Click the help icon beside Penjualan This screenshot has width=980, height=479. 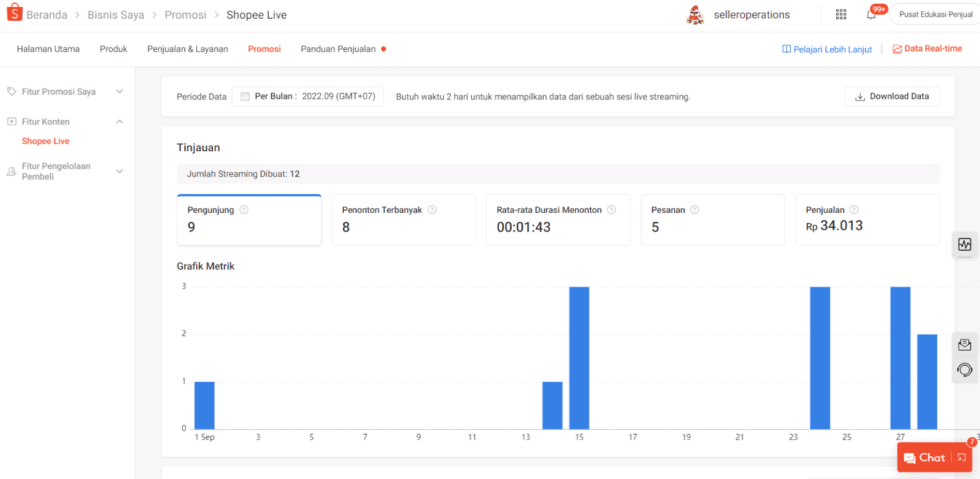(x=854, y=210)
